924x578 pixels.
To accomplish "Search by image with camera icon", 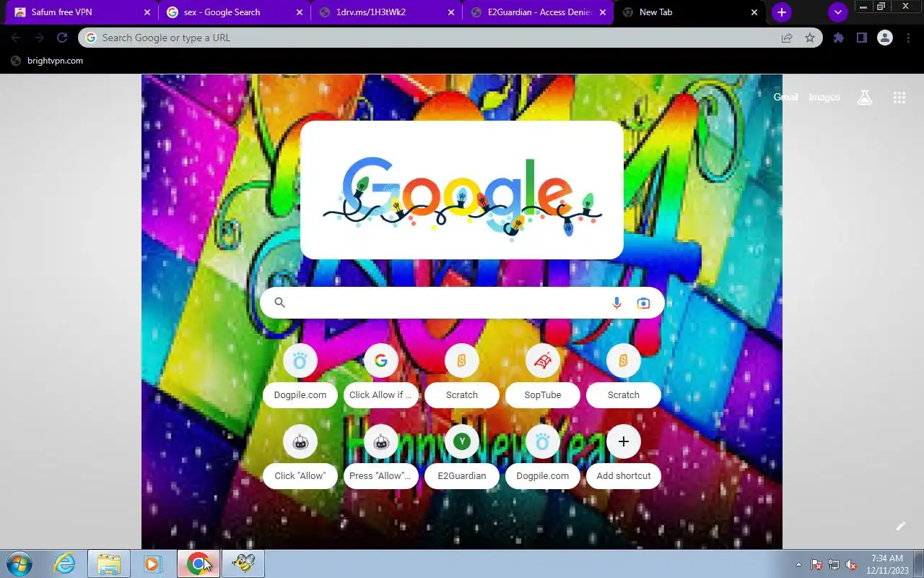I will pos(643,303).
